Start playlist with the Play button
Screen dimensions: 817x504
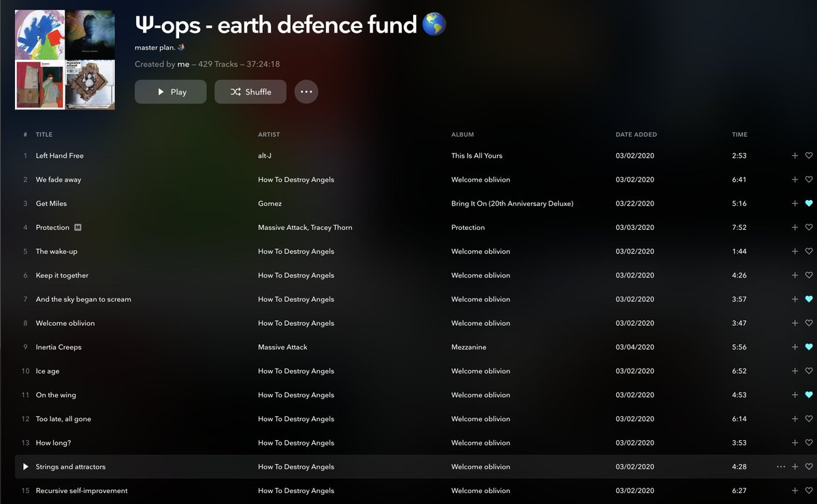point(170,92)
